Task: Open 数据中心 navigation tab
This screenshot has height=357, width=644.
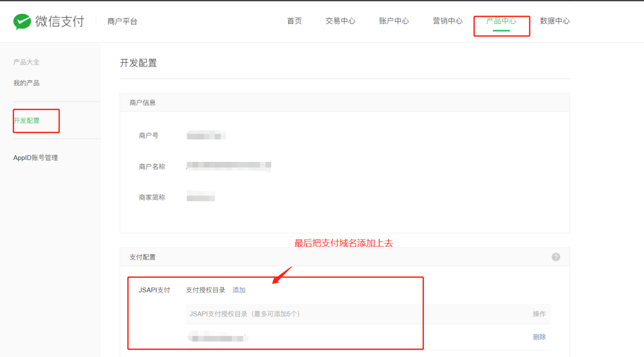Action: click(555, 21)
